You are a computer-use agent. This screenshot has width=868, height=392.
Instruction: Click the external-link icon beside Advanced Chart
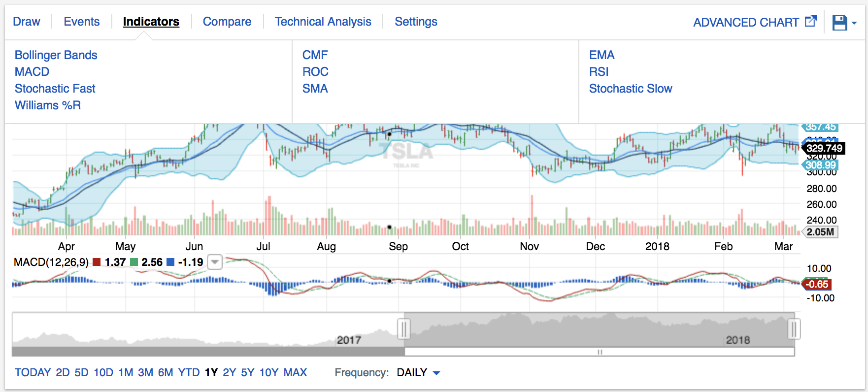(810, 21)
